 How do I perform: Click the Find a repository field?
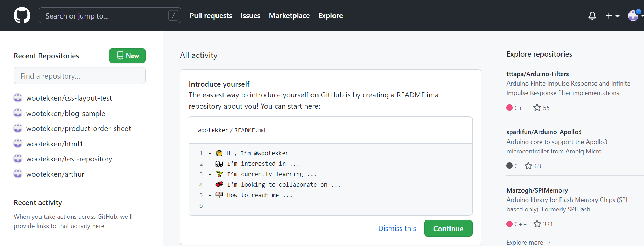click(80, 75)
